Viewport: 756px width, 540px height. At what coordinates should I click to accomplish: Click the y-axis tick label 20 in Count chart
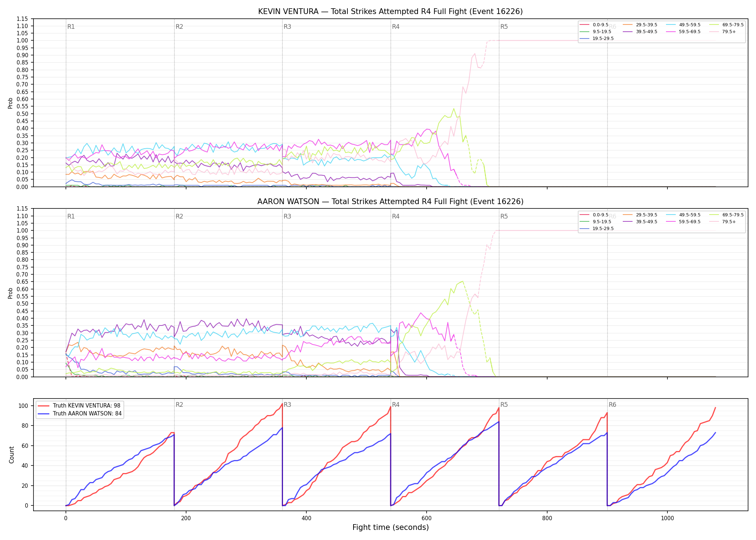click(25, 486)
